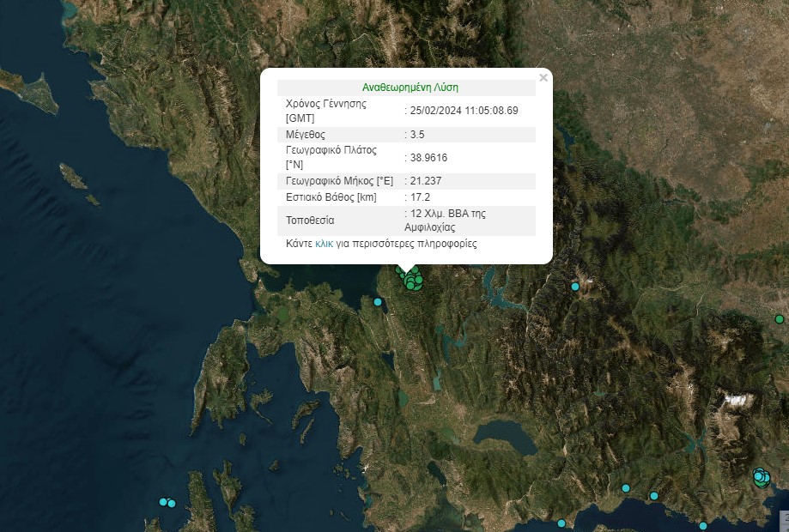Click the focal depth value 17.2

419,197
